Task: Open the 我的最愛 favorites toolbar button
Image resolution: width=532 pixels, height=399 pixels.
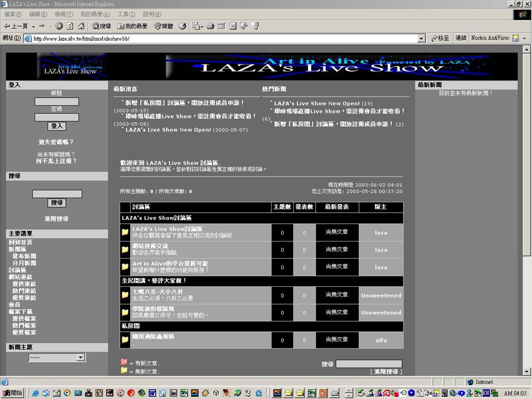Action: [133, 26]
